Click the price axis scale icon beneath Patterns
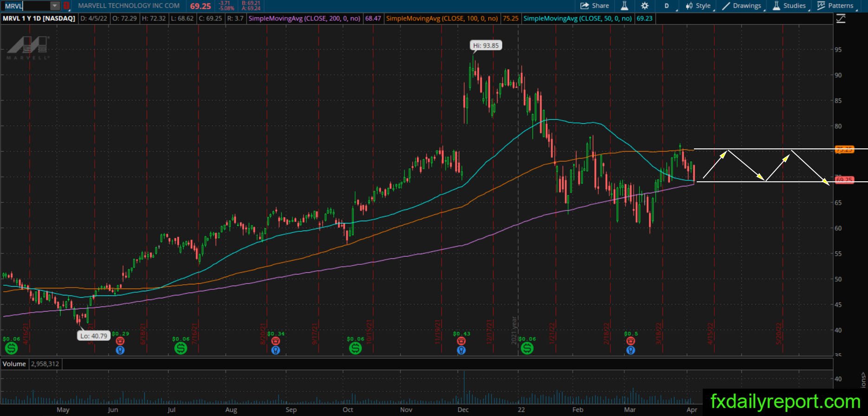Image resolution: width=868 pixels, height=416 pixels. tap(841, 19)
